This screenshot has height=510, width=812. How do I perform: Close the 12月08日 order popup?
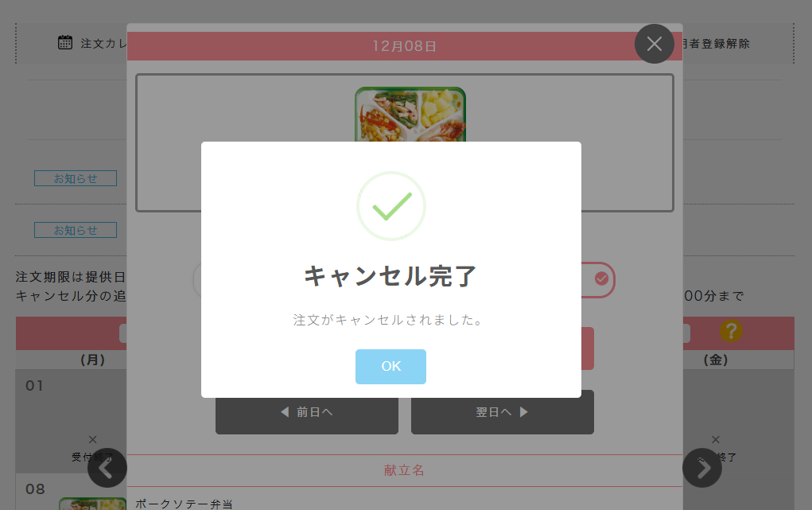pyautogui.click(x=654, y=44)
